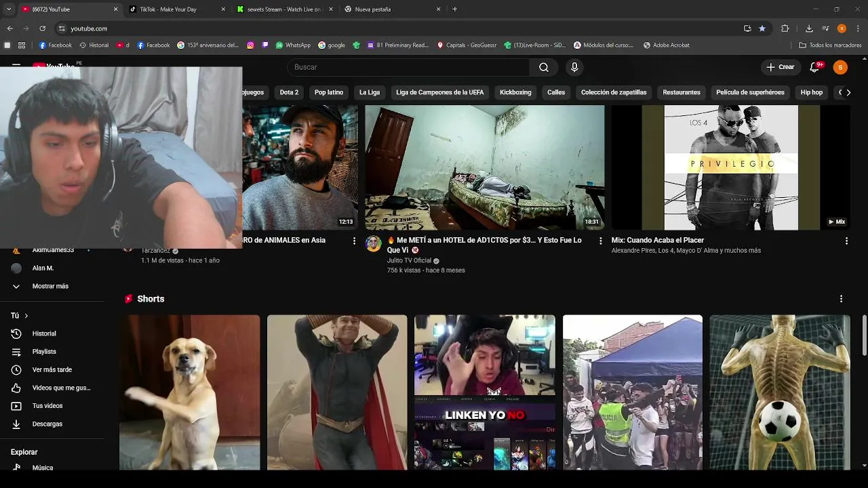Close the TikTok browser tab
868x488 pixels.
click(x=223, y=9)
